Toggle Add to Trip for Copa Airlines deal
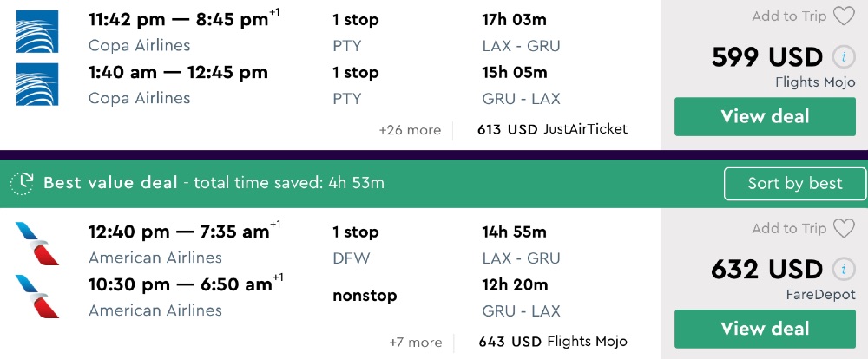This screenshot has width=868, height=359. [x=789, y=16]
